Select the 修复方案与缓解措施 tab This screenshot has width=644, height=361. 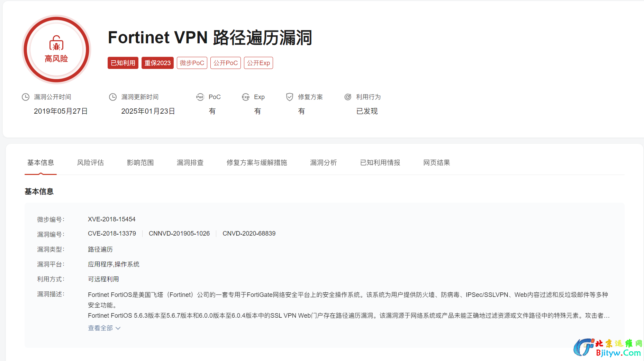257,163
